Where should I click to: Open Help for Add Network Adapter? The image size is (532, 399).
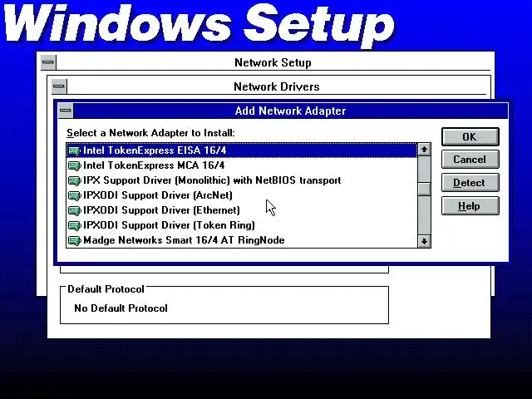coord(470,206)
